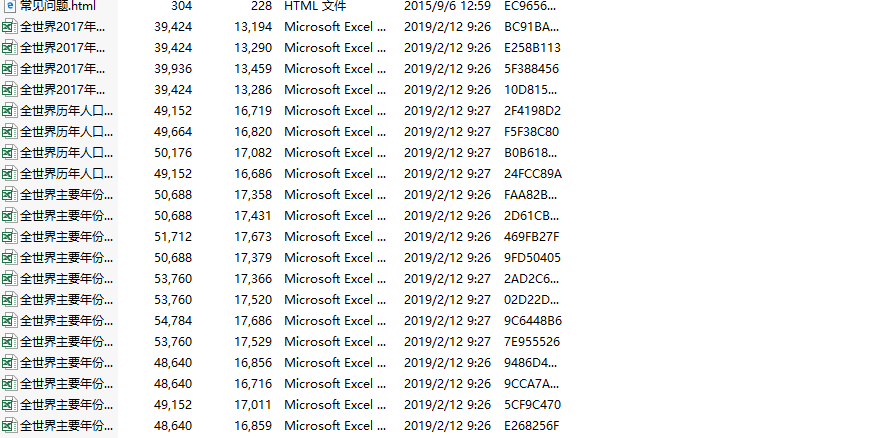Select file name with CRC F5F38C80
885x438 pixels.
pyautogui.click(x=62, y=132)
